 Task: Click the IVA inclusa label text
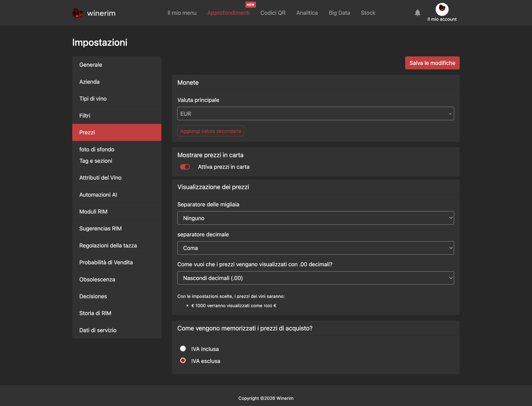click(205, 349)
